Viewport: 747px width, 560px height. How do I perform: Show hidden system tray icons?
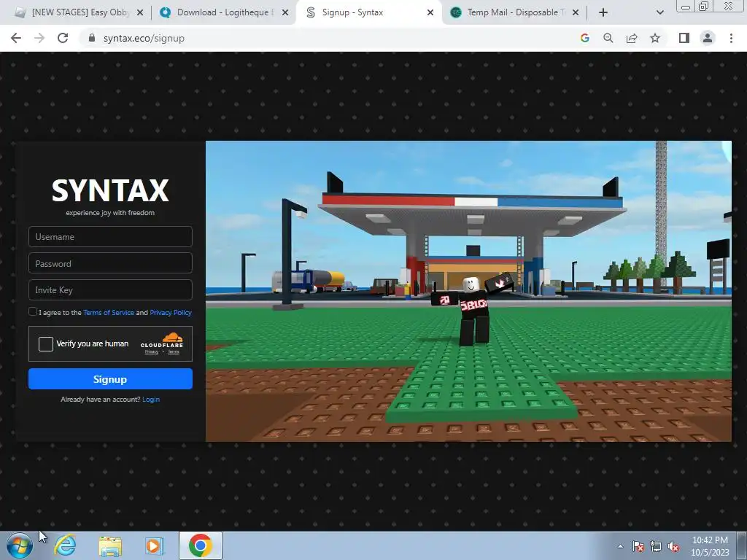pos(620,546)
